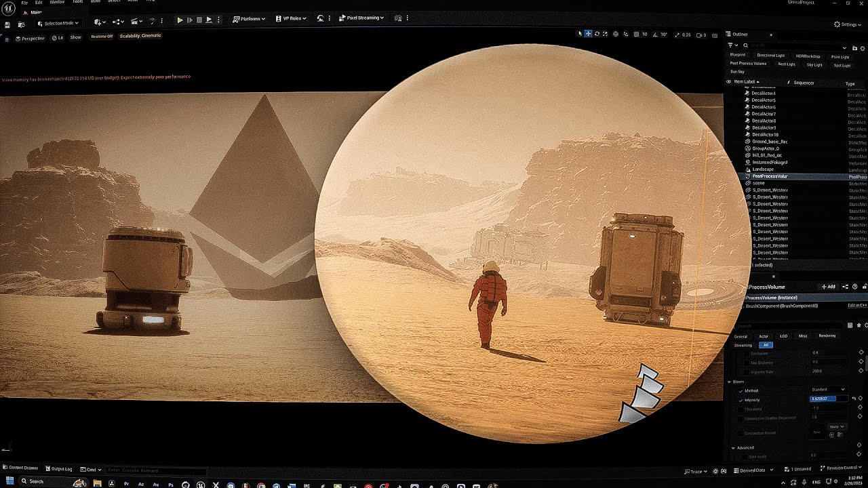Image resolution: width=868 pixels, height=488 pixels.
Task: Click the favorites star icon in Details
Action: click(859, 325)
